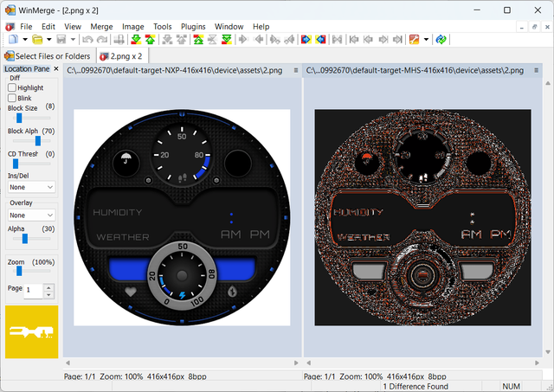Copy All to Left (blue arrow on yellow)
Image resolution: width=554 pixels, height=392 pixels.
tap(320, 39)
